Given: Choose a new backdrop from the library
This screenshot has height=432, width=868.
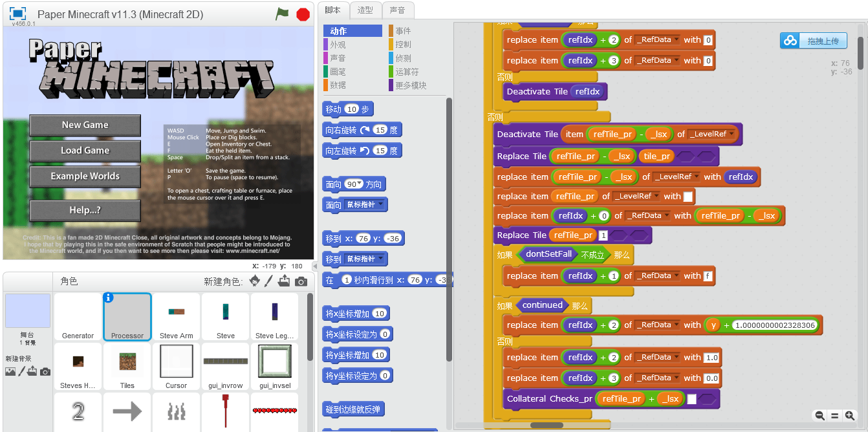Looking at the screenshot, I should pos(10,371).
